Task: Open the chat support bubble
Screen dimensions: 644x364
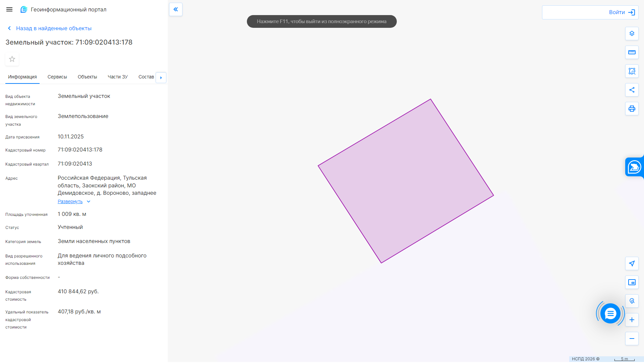Action: pyautogui.click(x=610, y=313)
